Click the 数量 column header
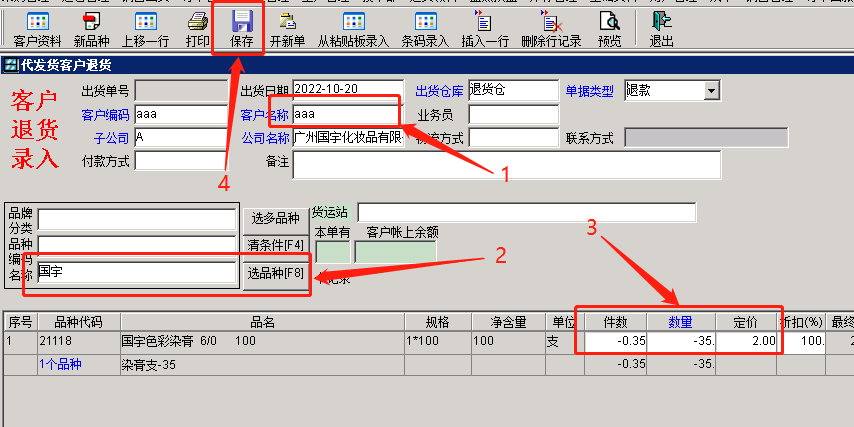This screenshot has width=854, height=427. click(680, 321)
